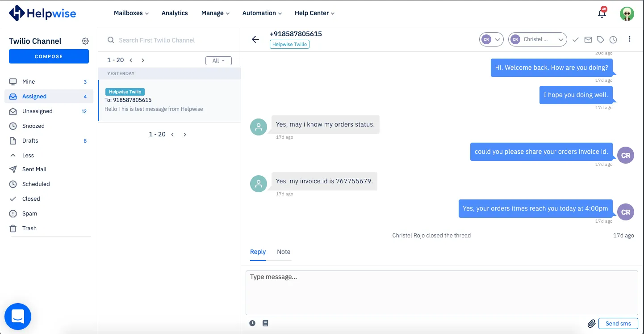644x334 pixels.
Task: Expand the Mailboxes menu
Action: pyautogui.click(x=131, y=13)
